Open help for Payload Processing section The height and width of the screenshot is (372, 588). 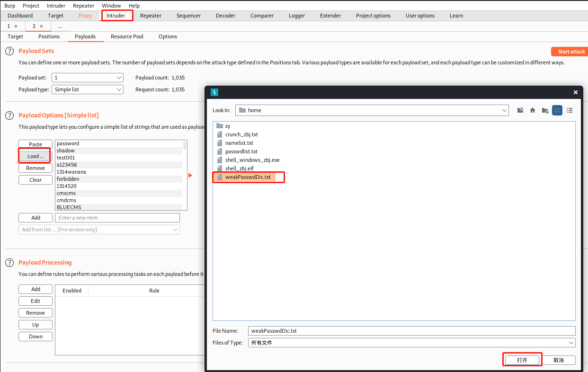tap(9, 263)
